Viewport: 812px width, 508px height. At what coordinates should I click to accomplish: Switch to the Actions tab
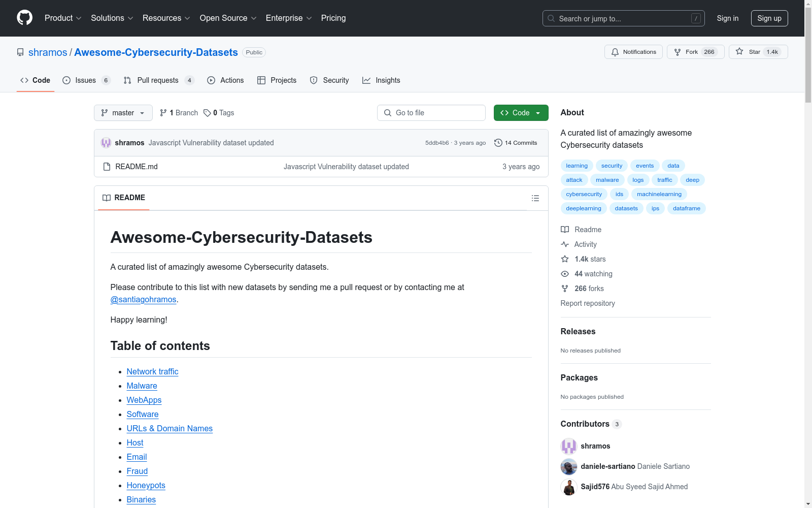tap(225, 80)
